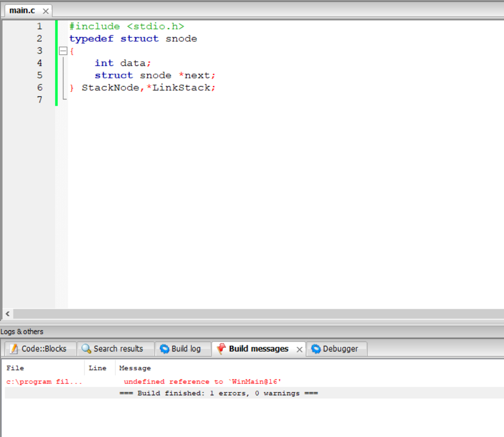Switch to the Build log tab
Screen dimensions: 504x437
click(x=182, y=349)
